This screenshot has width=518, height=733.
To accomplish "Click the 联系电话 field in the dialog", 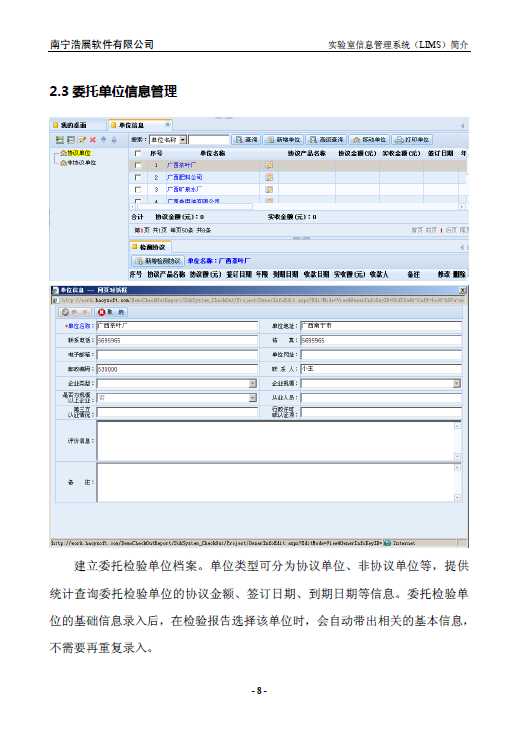I will click(x=177, y=340).
